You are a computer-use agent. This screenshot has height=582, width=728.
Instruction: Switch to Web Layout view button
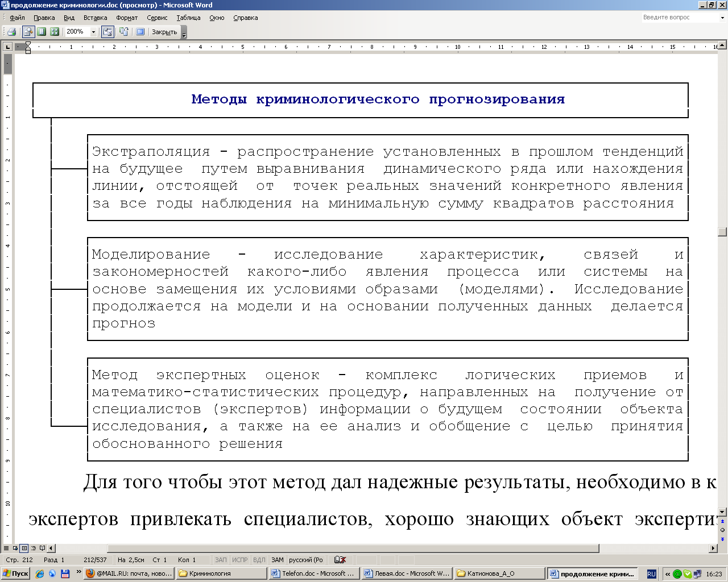[x=15, y=548]
